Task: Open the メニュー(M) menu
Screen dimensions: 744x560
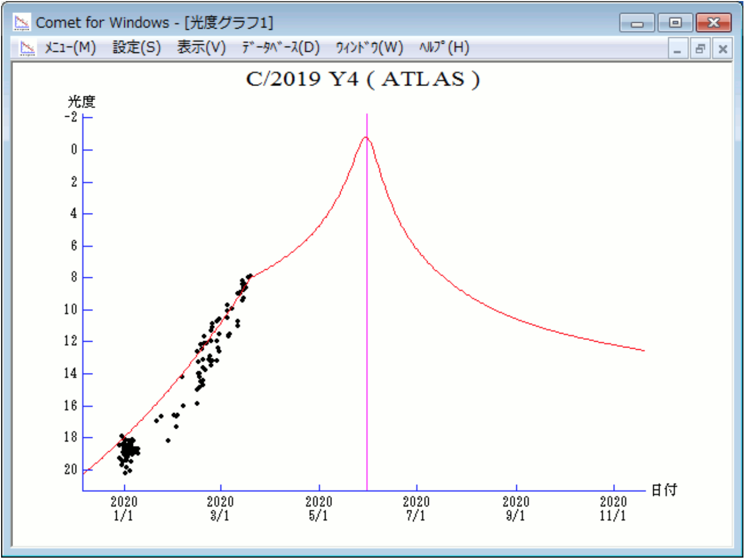Action: 70,48
